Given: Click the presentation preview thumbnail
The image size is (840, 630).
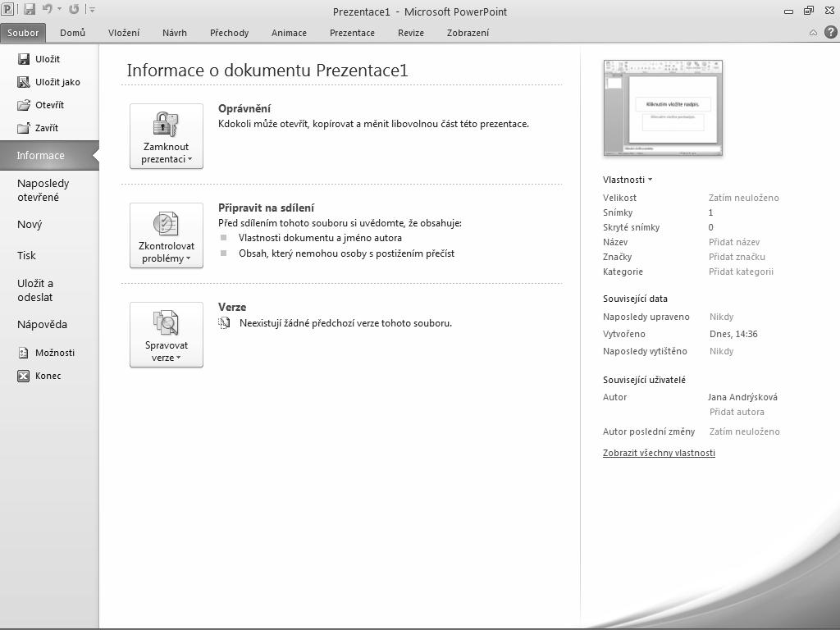Looking at the screenshot, I should click(x=663, y=107).
